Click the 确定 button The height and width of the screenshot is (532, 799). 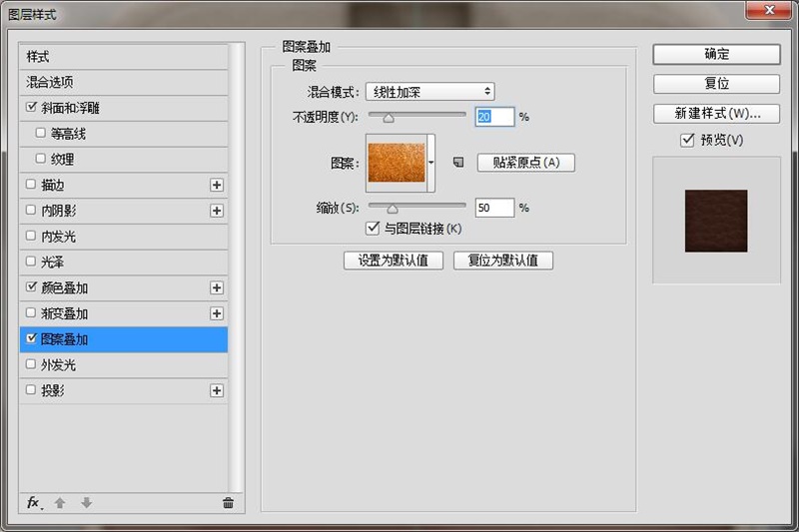tap(716, 54)
